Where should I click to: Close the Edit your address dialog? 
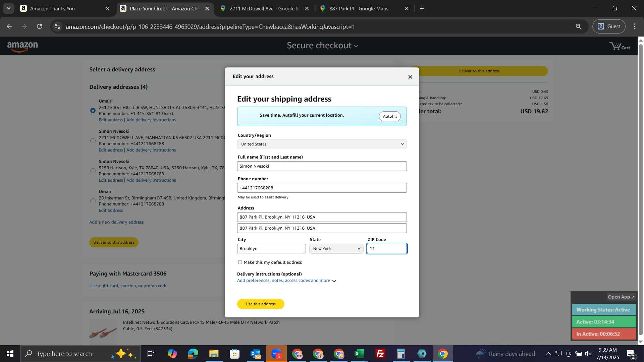coord(410,77)
